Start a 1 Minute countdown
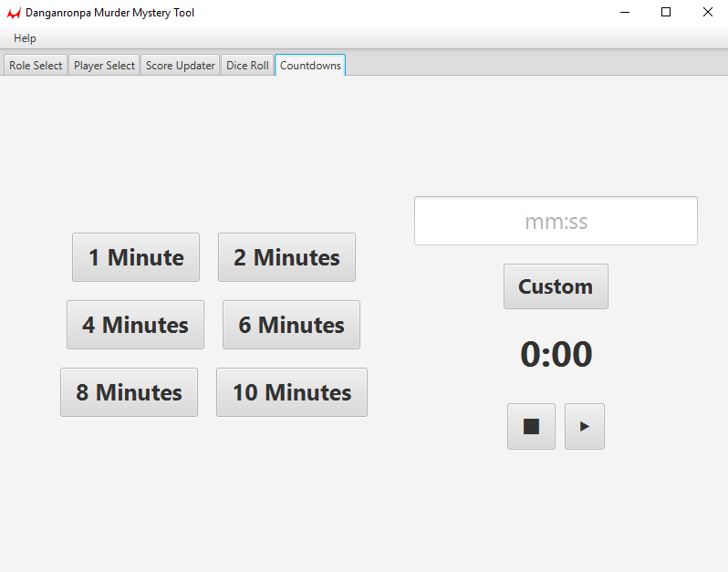This screenshot has height=572, width=728. pyautogui.click(x=136, y=257)
